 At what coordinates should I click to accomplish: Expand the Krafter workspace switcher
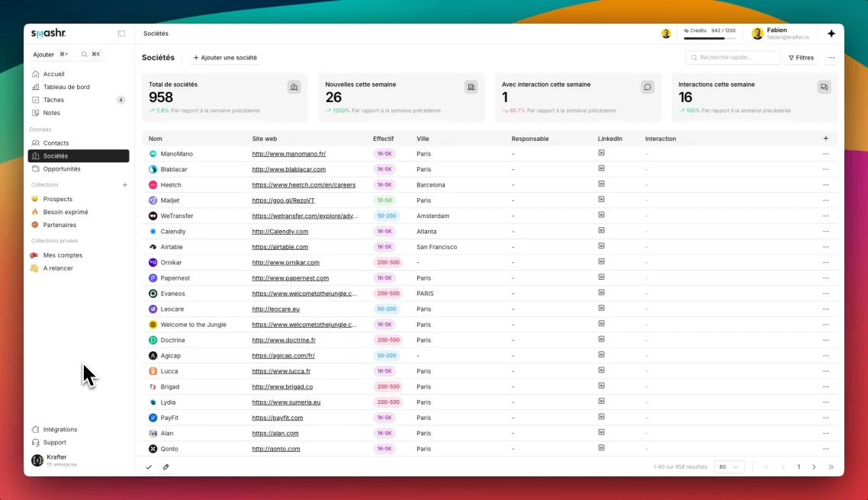coord(57,460)
